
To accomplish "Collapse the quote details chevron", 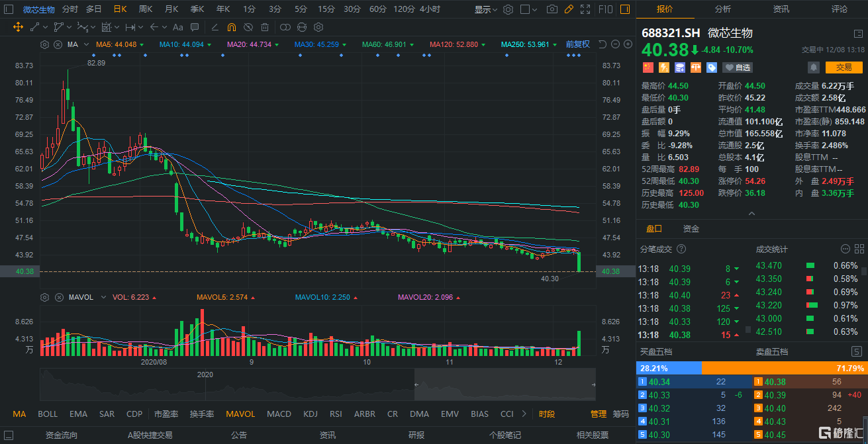I will pos(751,214).
